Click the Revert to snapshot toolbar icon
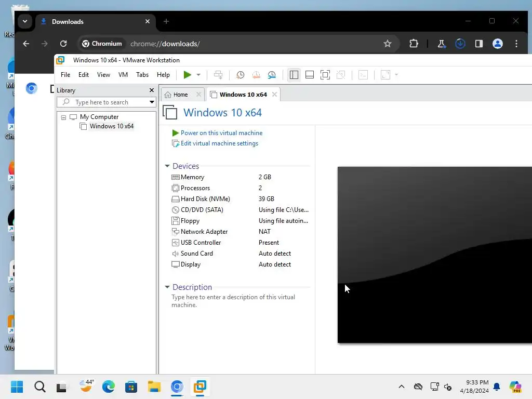532x399 pixels. tap(256, 75)
